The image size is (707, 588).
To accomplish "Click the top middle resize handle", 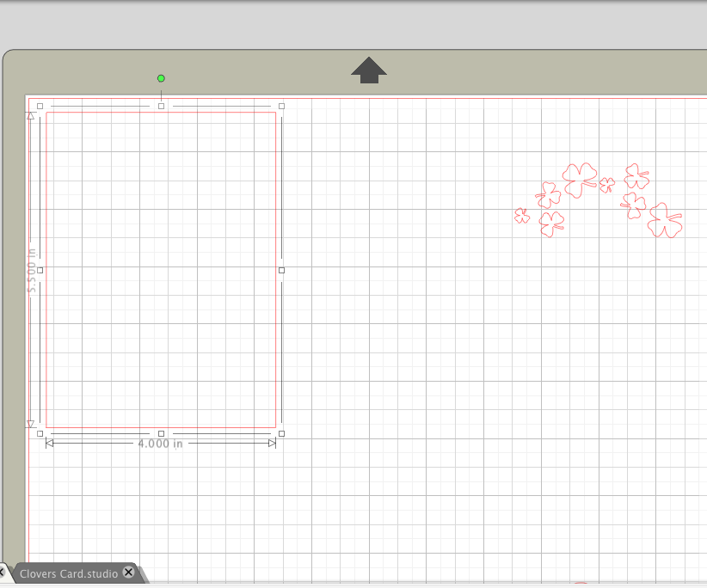I will coord(162,106).
